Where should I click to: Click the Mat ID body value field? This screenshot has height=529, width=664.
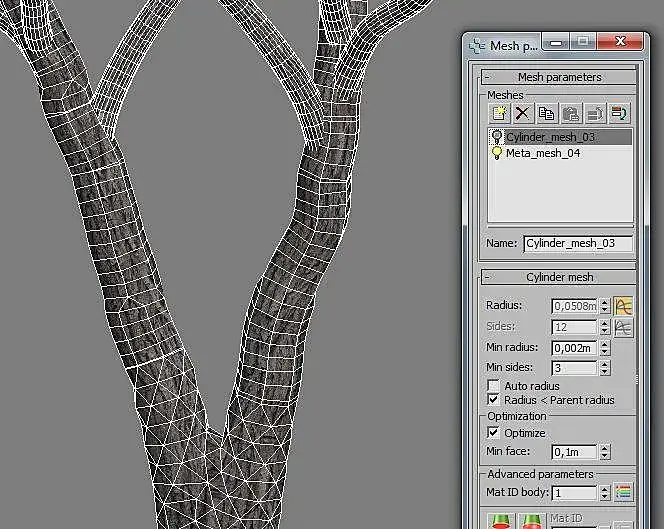tap(574, 493)
